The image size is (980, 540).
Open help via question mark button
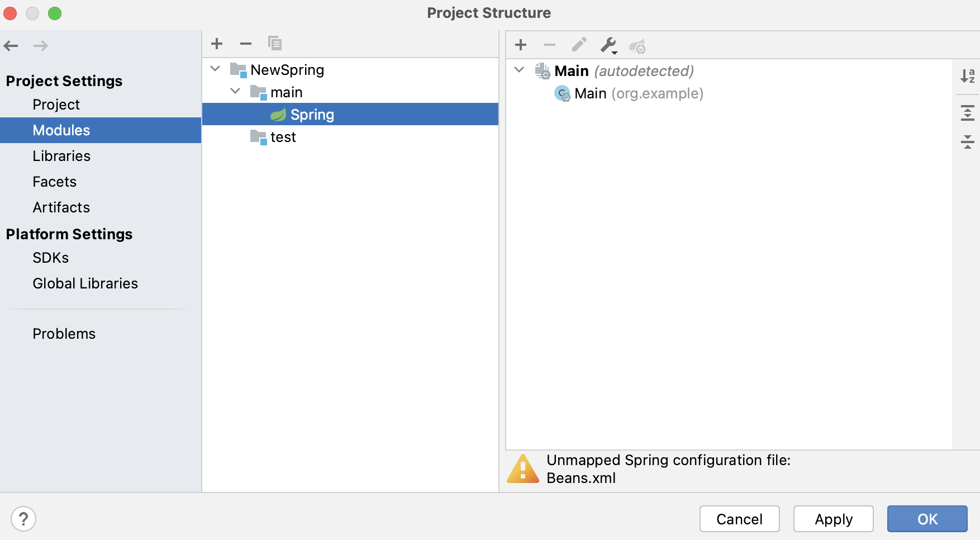coord(23,519)
